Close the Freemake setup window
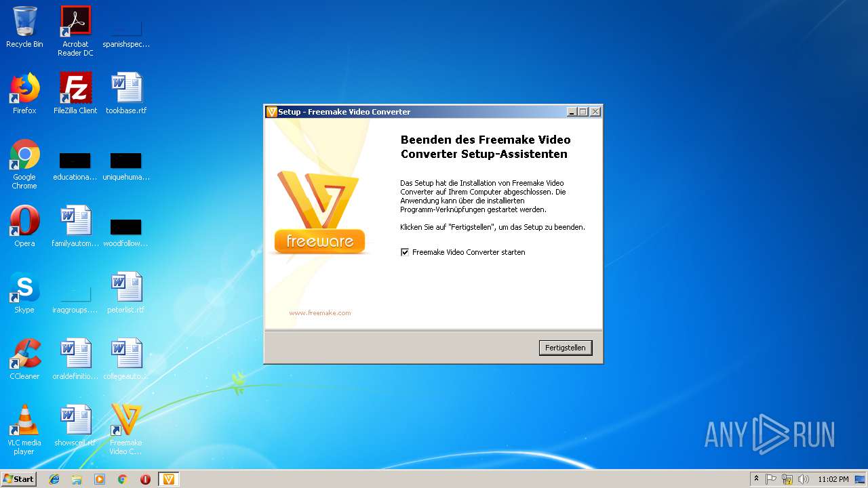Viewport: 868px width, 488px height. [x=595, y=112]
